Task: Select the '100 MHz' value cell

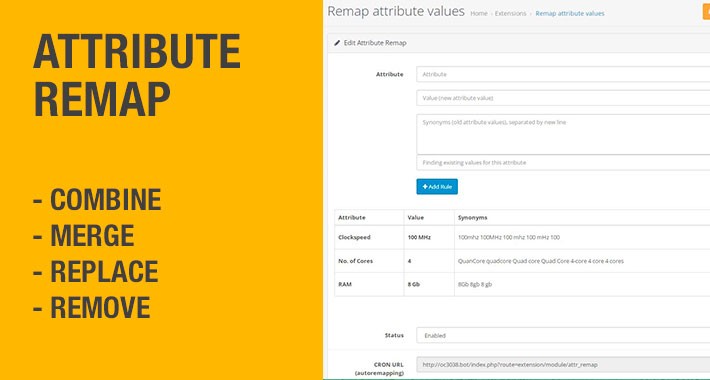Action: 429,237
